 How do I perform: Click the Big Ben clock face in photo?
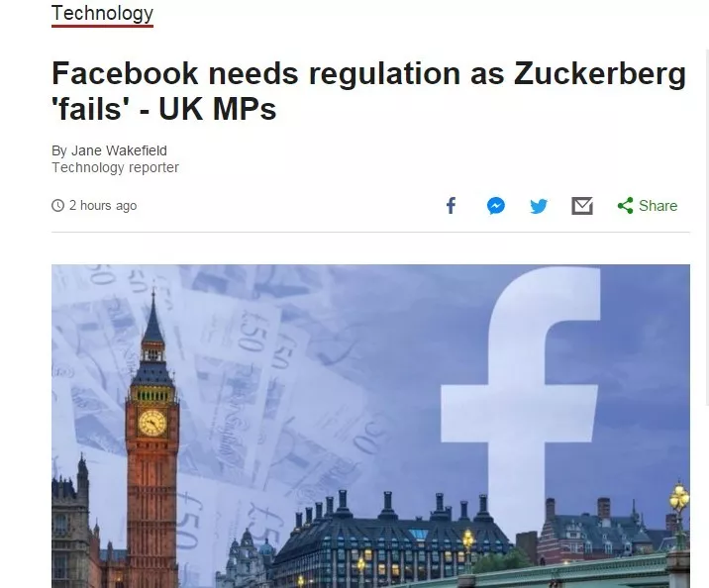(x=152, y=423)
